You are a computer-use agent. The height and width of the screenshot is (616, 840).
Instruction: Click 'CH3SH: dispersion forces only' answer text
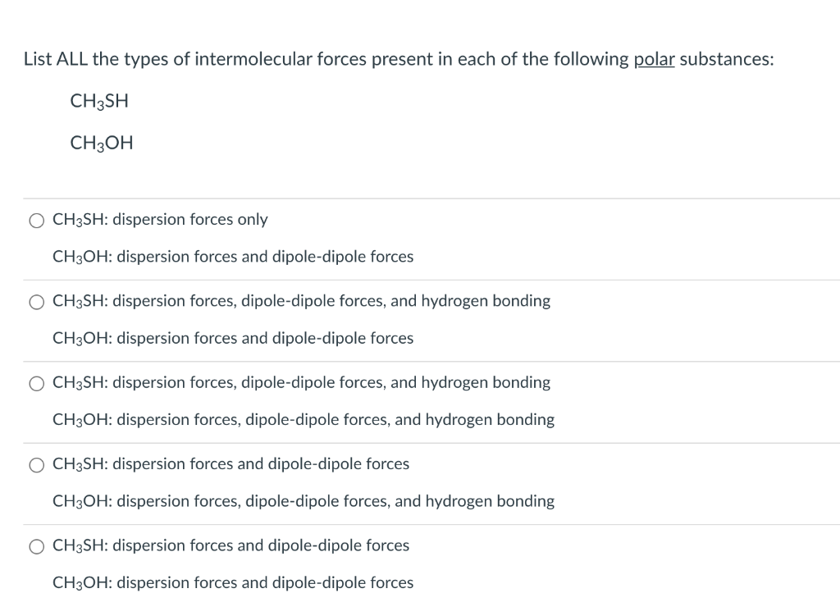(160, 220)
